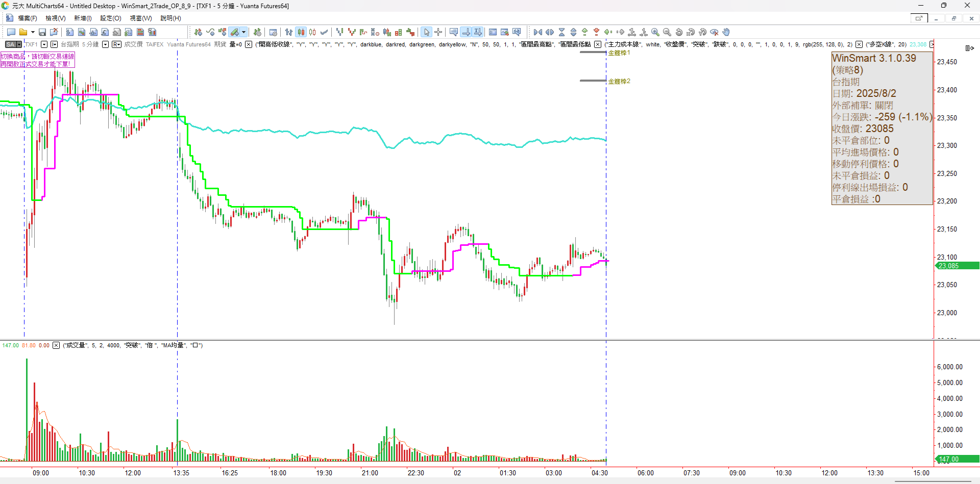The height and width of the screenshot is (484, 980).
Task: Open the 說明(H) menu
Action: 170,18
